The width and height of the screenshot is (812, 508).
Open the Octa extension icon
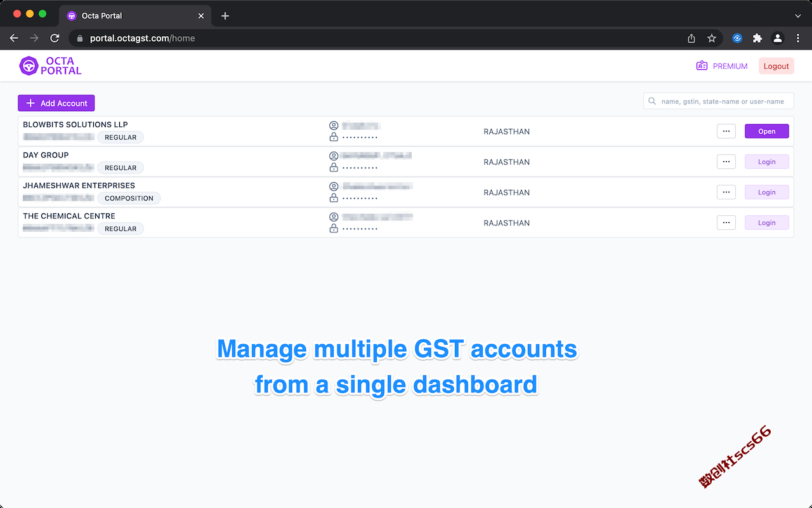[737, 38]
